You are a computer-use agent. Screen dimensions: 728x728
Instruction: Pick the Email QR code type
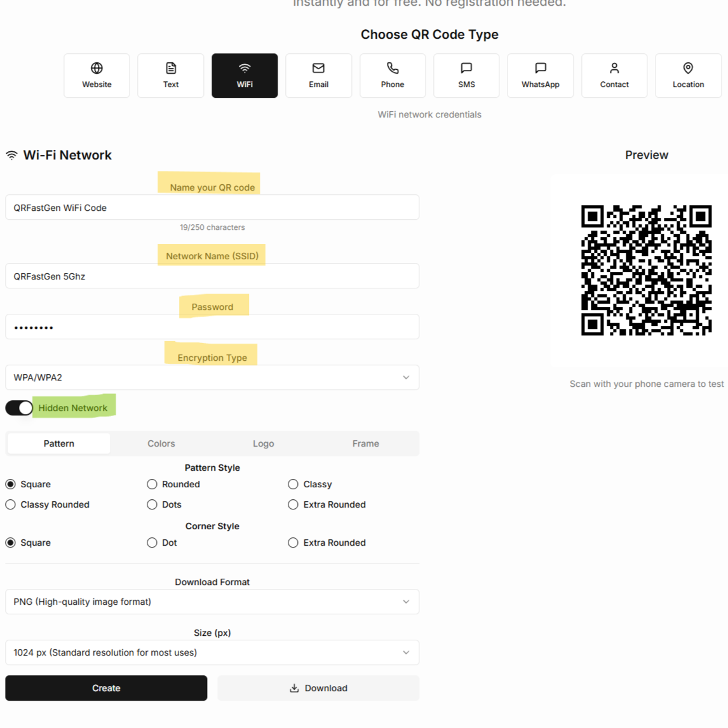318,76
